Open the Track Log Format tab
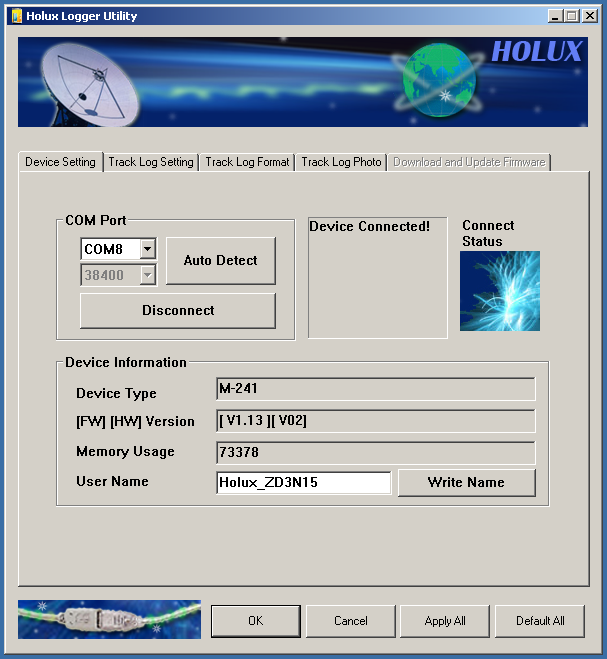Image resolution: width=607 pixels, height=659 pixels. [x=247, y=162]
